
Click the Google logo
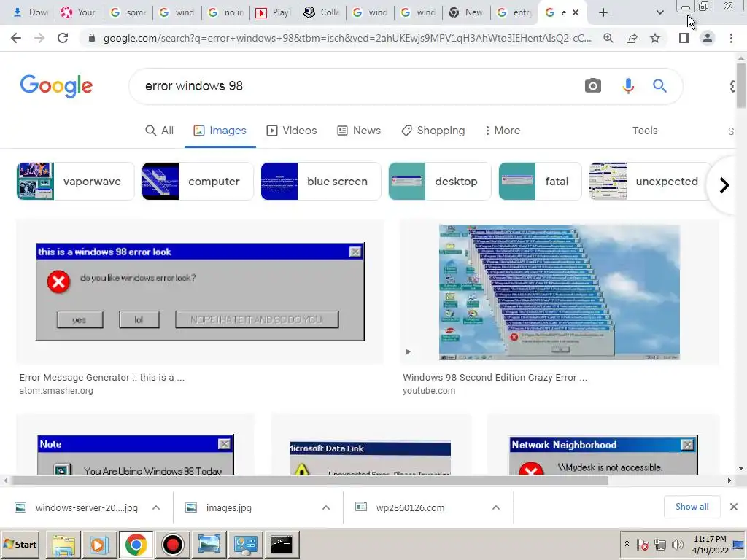pos(56,86)
